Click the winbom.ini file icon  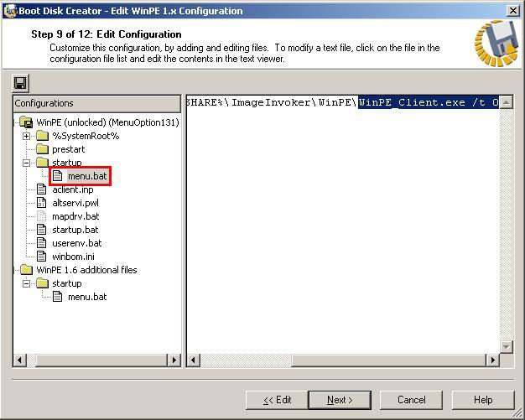pos(42,257)
